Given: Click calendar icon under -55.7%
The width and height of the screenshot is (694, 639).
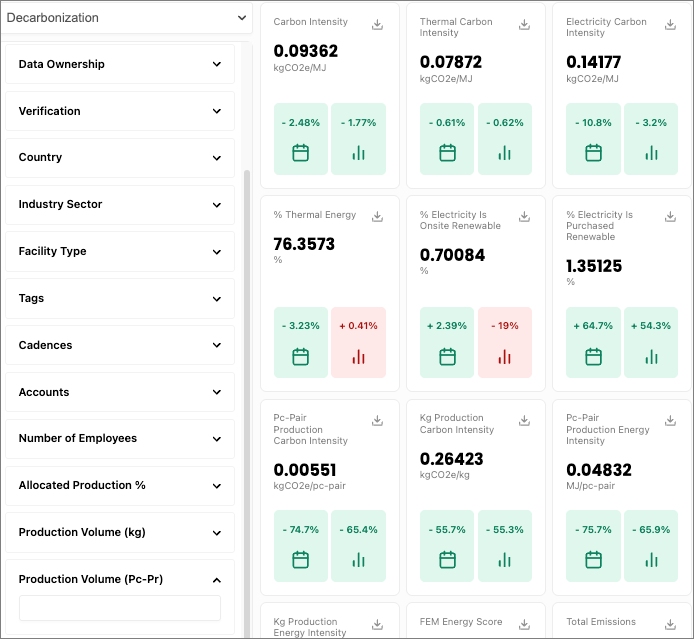Looking at the screenshot, I should (x=447, y=560).
